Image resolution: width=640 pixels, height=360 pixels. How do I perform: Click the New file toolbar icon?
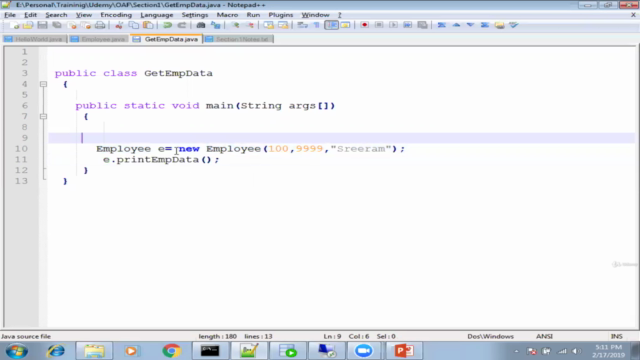[14, 25]
